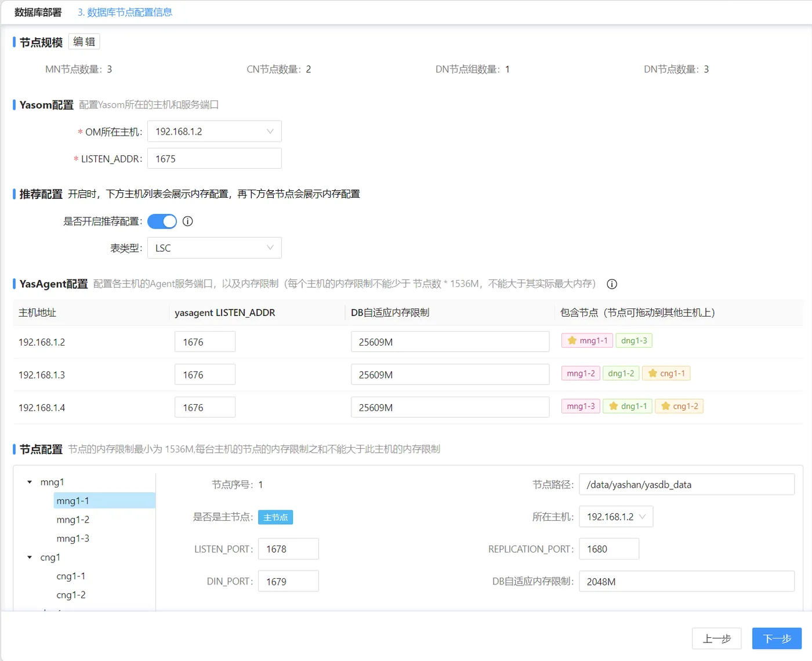The image size is (812, 661).
Task: Open the 所在主机 192.168.1.2 dropdown
Action: pos(616,517)
